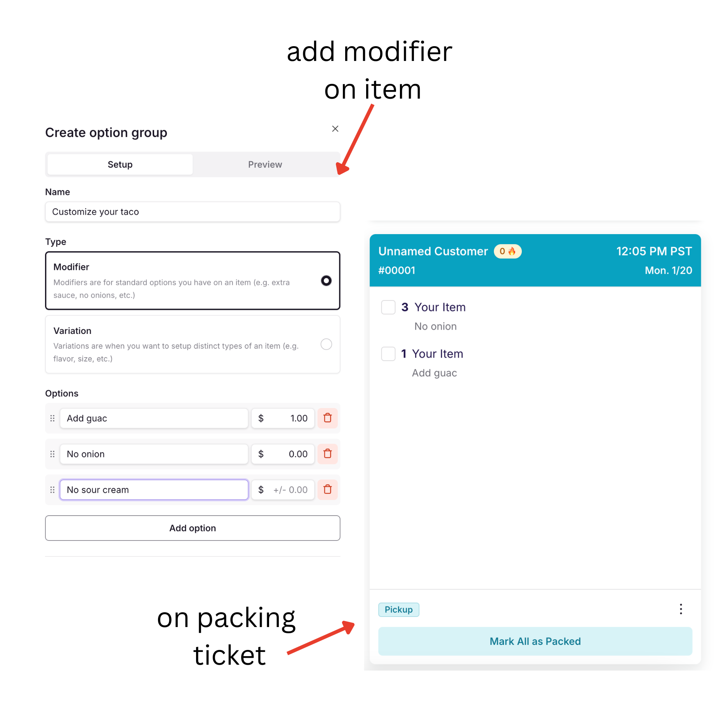Close the Create option group dialog

tap(335, 129)
